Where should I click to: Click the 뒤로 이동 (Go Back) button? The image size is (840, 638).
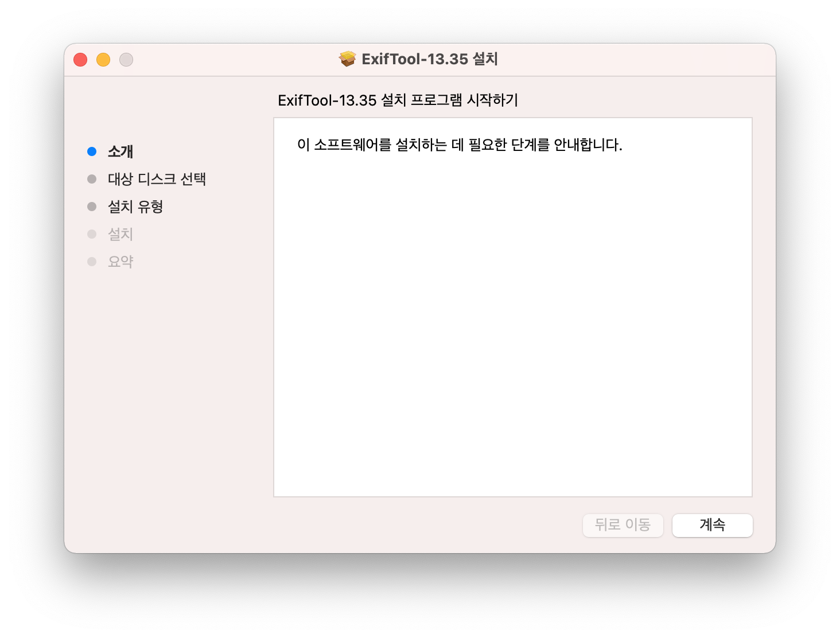pyautogui.click(x=623, y=525)
